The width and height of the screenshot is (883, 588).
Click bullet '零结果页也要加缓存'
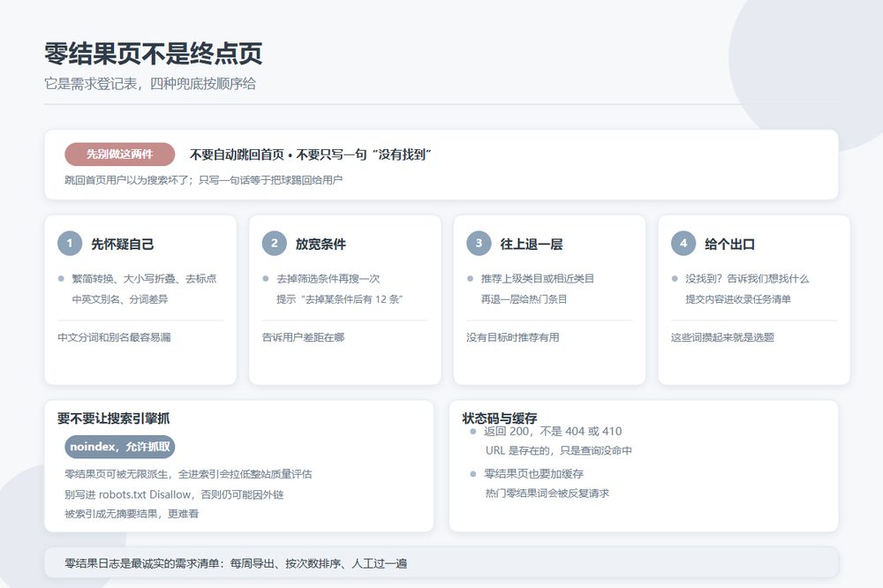click(x=534, y=473)
